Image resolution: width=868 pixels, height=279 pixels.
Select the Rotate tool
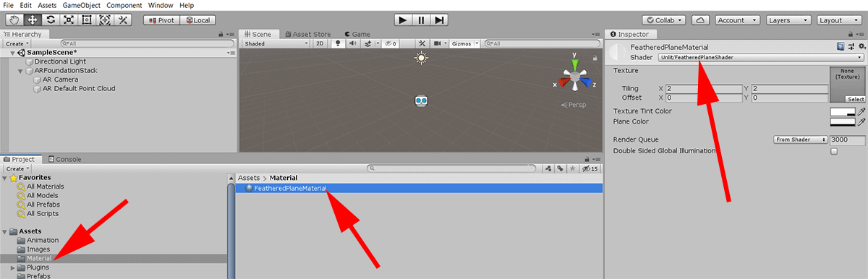[x=51, y=20]
